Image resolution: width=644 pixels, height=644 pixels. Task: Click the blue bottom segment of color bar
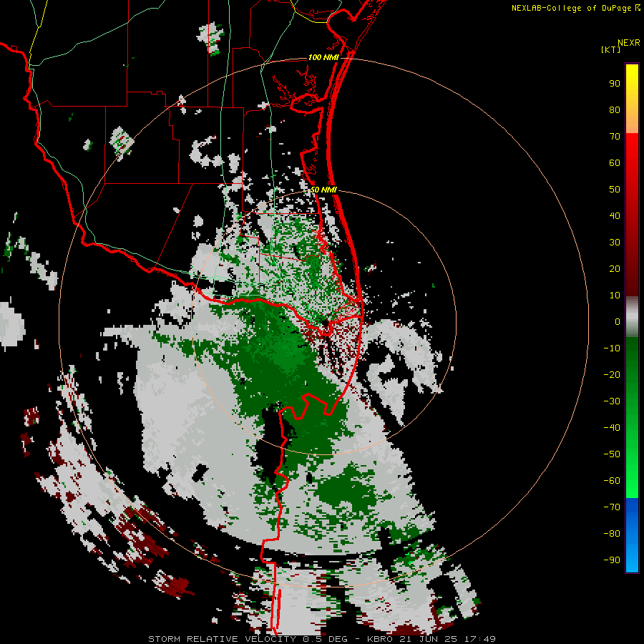click(632, 535)
